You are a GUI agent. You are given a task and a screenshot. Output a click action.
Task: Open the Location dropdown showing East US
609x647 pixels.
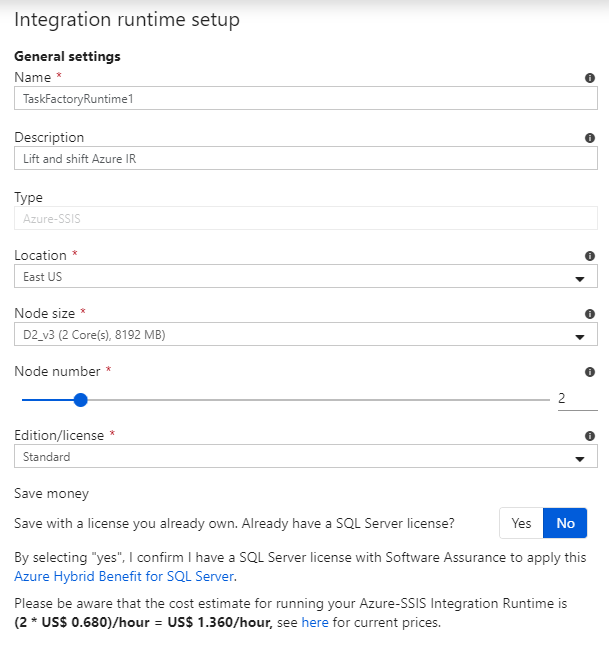coord(306,276)
